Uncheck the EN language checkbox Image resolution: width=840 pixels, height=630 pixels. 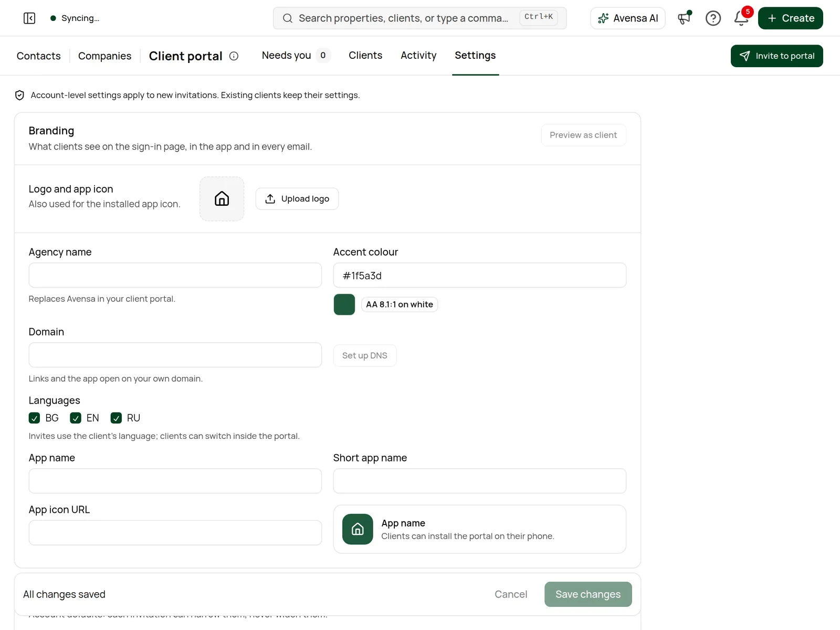[x=76, y=418]
